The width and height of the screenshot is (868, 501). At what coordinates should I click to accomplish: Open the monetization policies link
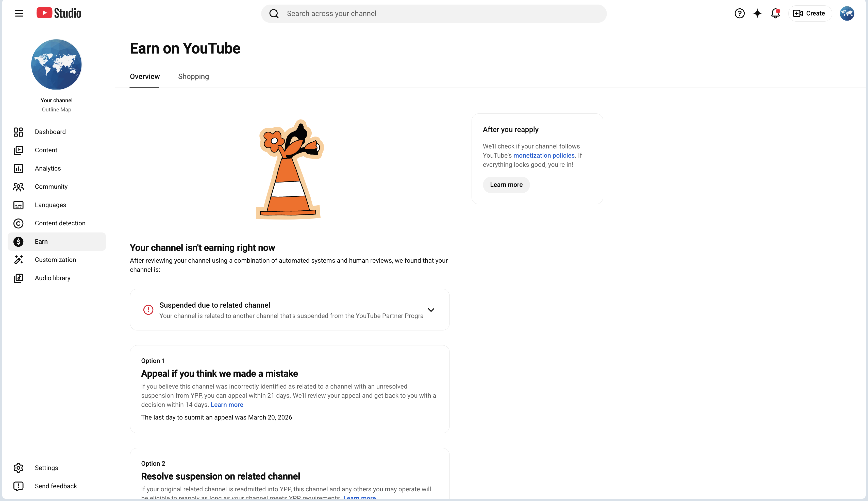coord(544,156)
